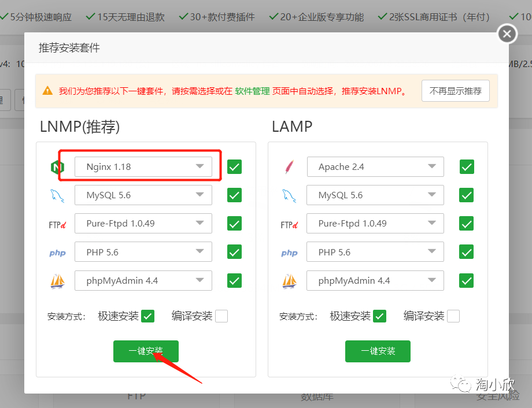The image size is (532, 408).
Task: Click 2张SSL商用证书（年付） banner text
Action: coord(439,17)
